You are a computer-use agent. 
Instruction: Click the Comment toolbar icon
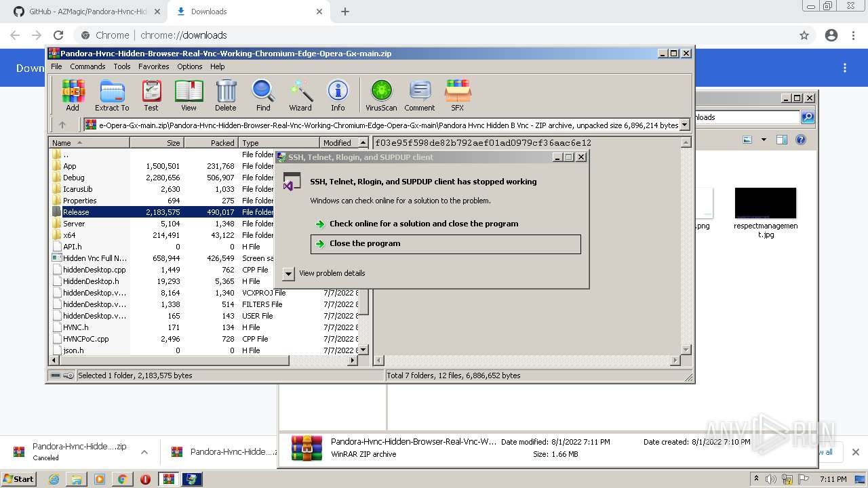pyautogui.click(x=420, y=95)
